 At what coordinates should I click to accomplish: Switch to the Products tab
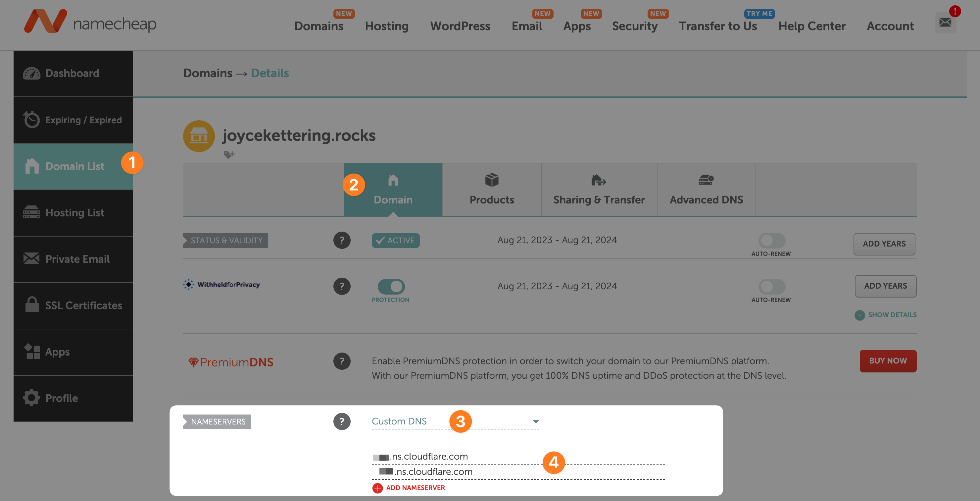[492, 190]
